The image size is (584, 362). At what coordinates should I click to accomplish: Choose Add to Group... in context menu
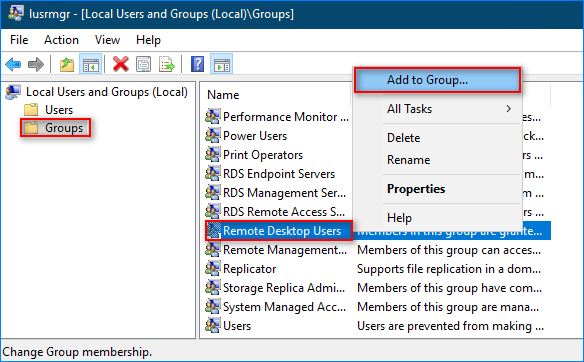click(x=437, y=80)
